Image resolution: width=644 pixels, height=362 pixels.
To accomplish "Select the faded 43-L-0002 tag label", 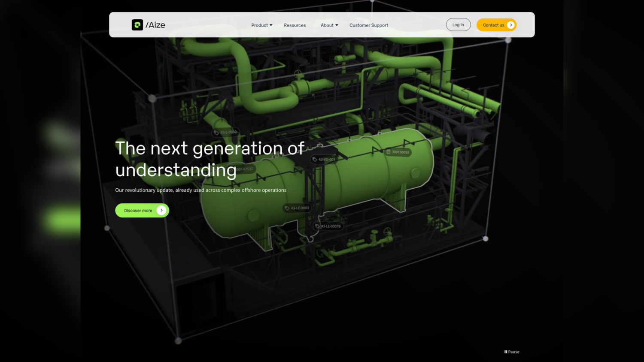I will (225, 133).
